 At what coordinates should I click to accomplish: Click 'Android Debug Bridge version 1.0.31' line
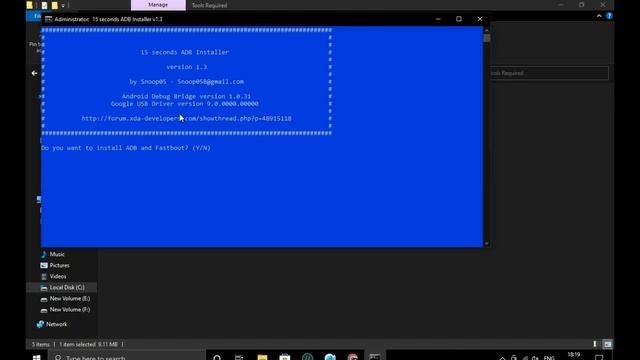point(187,96)
